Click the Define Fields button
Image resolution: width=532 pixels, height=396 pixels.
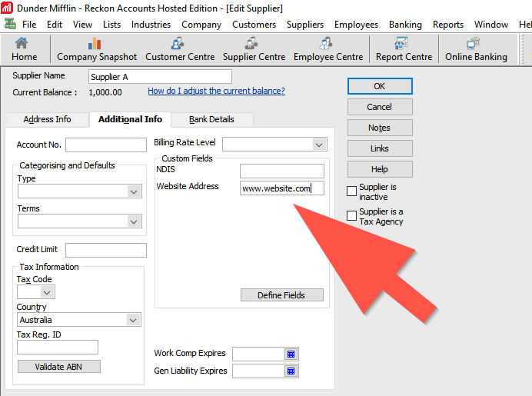281,295
